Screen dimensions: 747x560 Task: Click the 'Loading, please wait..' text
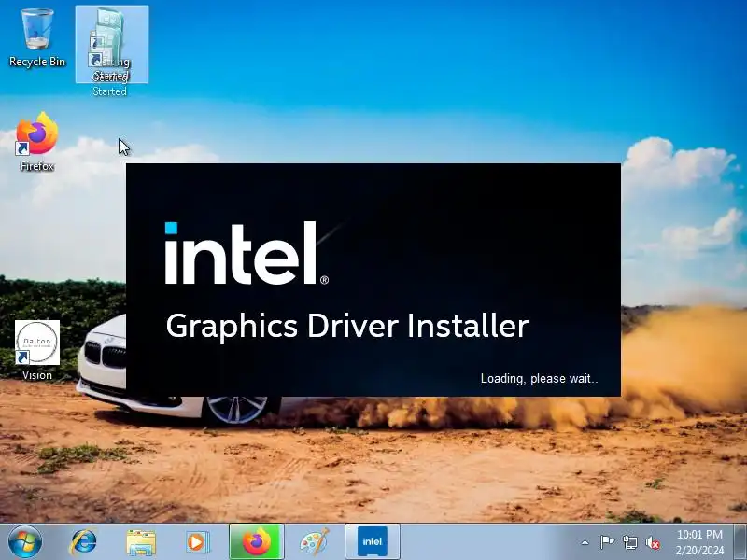pyautogui.click(x=539, y=379)
